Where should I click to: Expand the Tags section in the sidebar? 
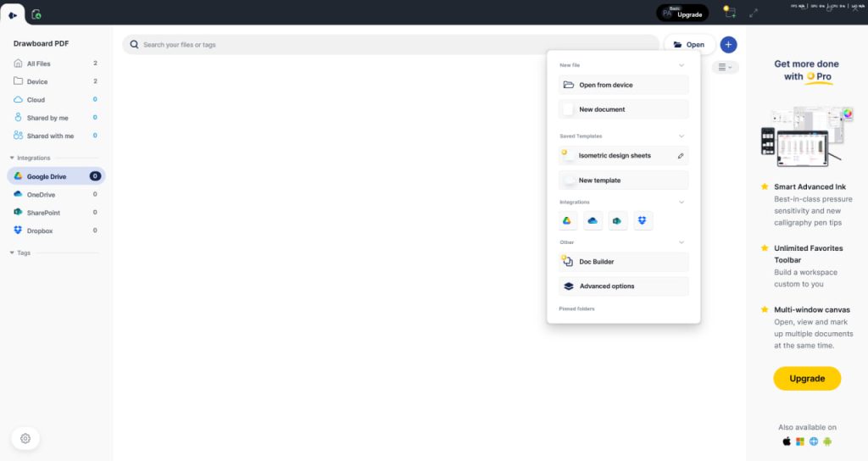point(12,253)
